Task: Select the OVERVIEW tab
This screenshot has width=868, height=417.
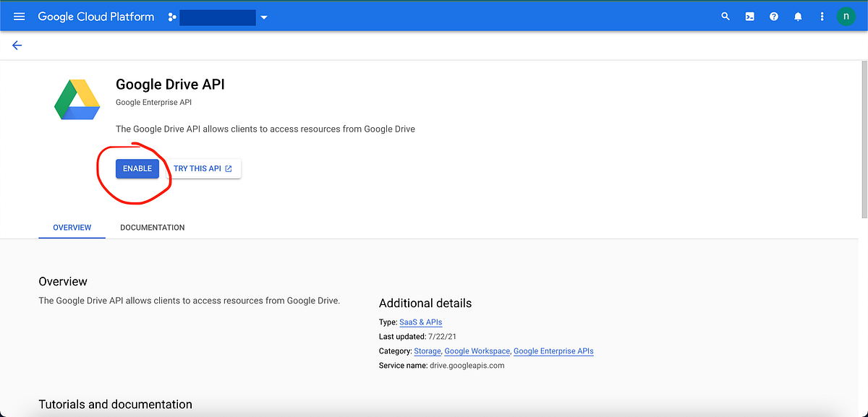Action: point(72,227)
